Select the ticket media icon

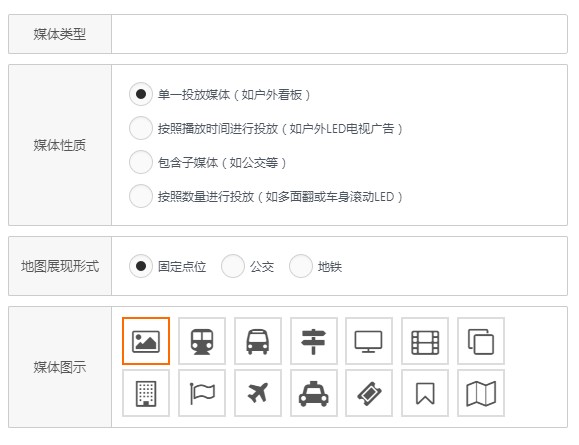click(x=369, y=393)
